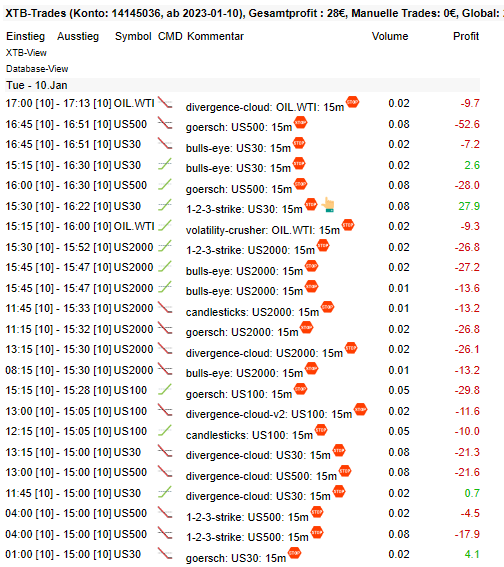Click the short sell arrow on 17:00 OIL.WTI row
Screen dimensions: 504x567
(x=165, y=103)
